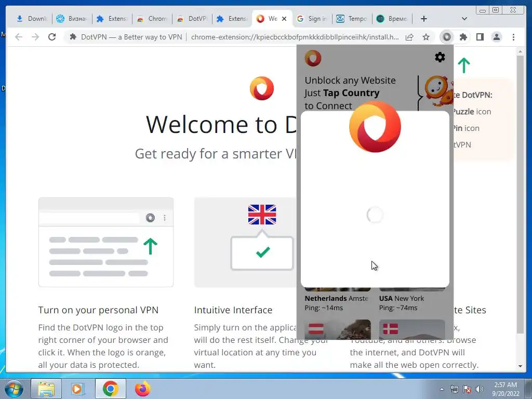Open a new tab with plus button
Screen dimensions: 532x399
point(424,19)
